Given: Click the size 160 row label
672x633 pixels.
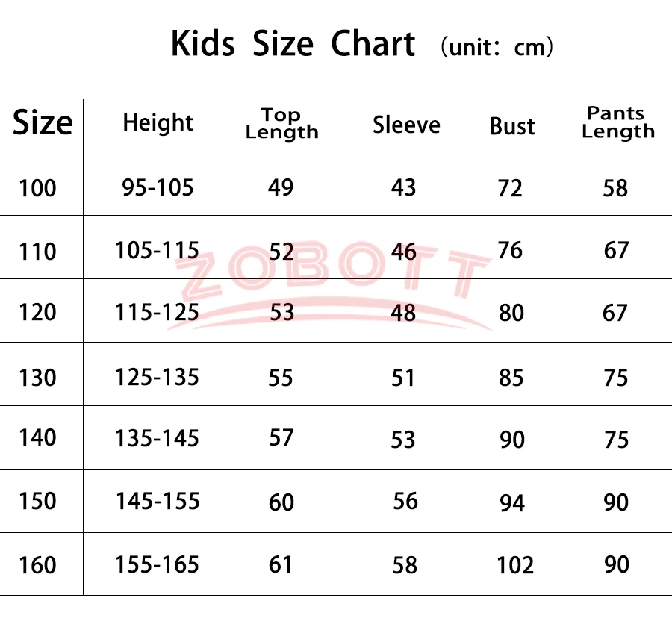Looking at the screenshot, I should (37, 564).
